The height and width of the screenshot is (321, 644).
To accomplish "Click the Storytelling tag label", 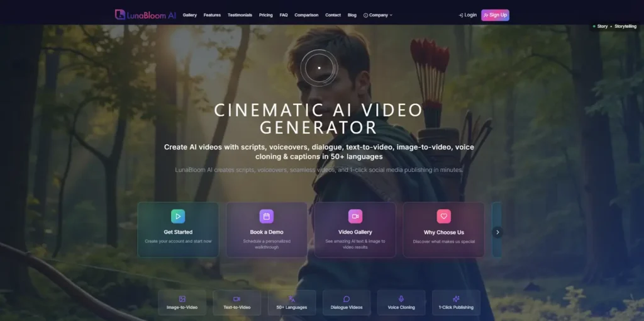I will (626, 26).
